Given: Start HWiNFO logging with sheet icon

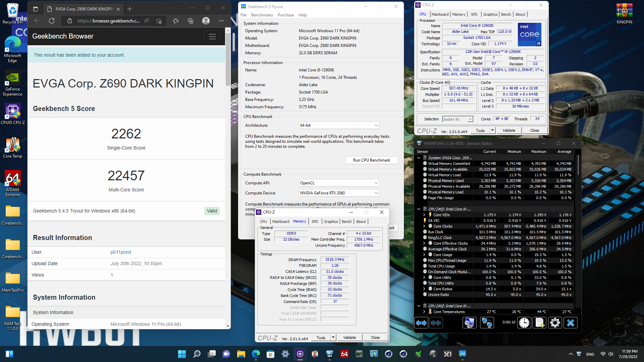Looking at the screenshot, I should (540, 323).
